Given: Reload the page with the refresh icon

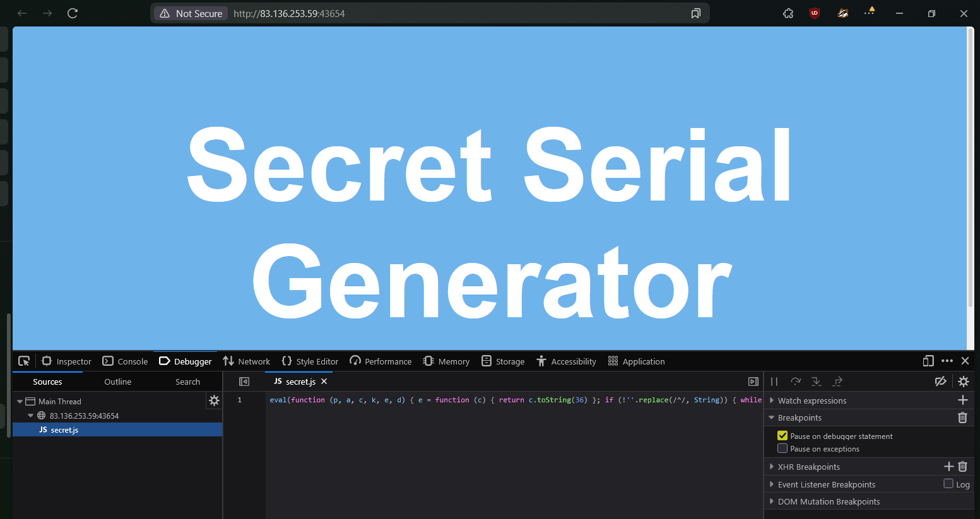Looking at the screenshot, I should click(x=73, y=13).
